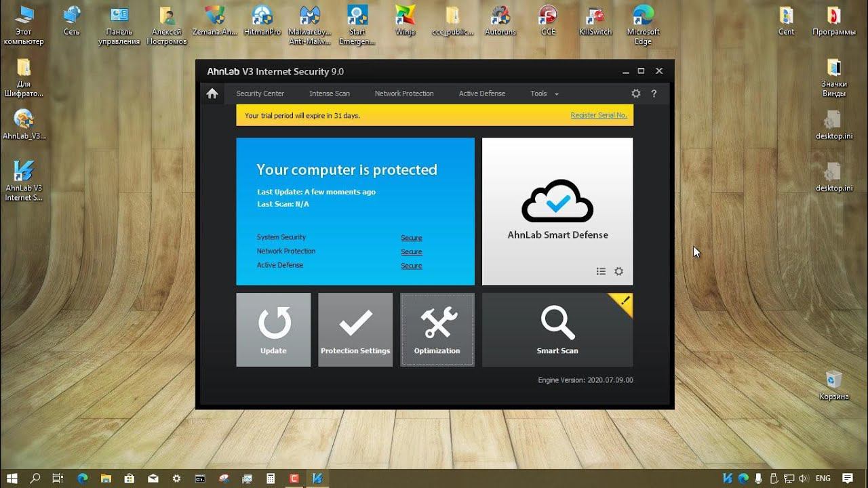Select the CCE desktop icon
This screenshot has width=868, height=488.
[x=548, y=22]
